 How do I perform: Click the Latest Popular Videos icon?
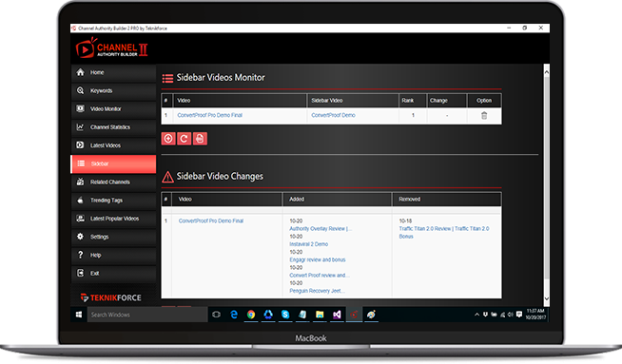click(80, 219)
